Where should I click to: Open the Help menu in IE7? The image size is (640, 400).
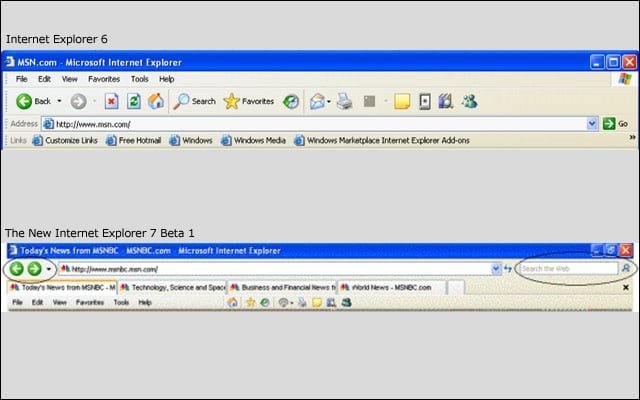(x=145, y=302)
